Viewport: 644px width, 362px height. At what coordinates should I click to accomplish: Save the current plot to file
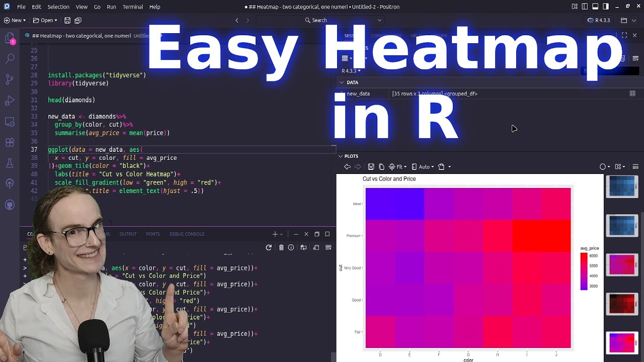coord(371,166)
